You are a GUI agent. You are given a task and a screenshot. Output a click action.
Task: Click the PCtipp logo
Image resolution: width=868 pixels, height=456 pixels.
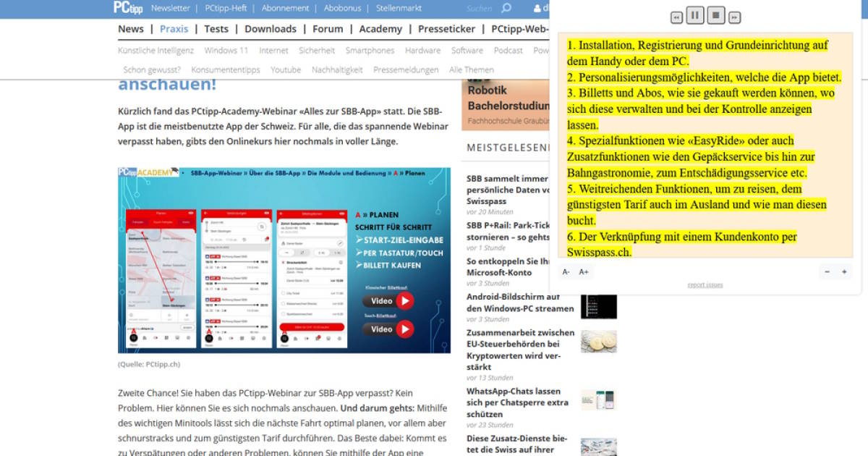tap(128, 8)
